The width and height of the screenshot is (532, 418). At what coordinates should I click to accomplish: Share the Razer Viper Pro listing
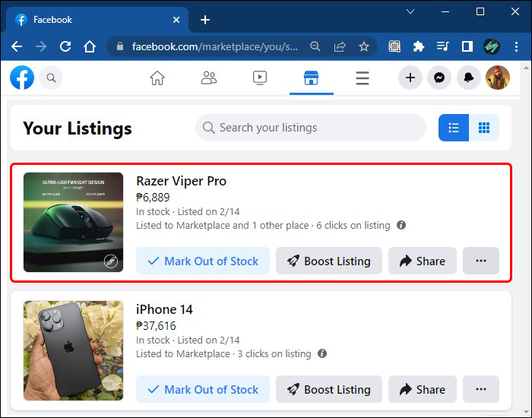click(x=423, y=261)
